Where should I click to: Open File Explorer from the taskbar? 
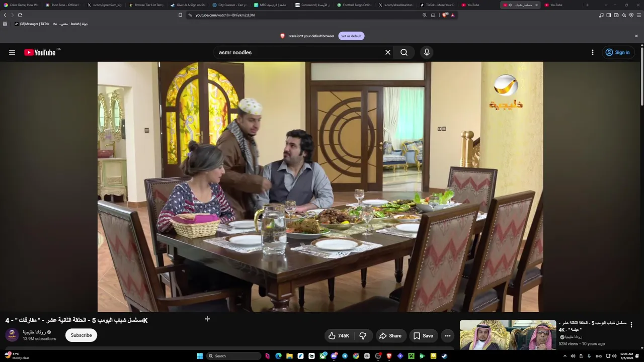pos(289,356)
